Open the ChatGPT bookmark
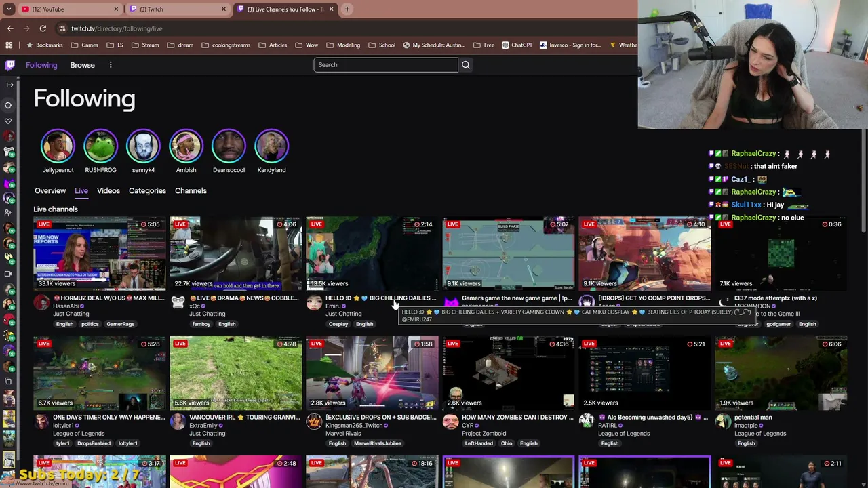Image resolution: width=868 pixels, height=488 pixels. (x=517, y=45)
